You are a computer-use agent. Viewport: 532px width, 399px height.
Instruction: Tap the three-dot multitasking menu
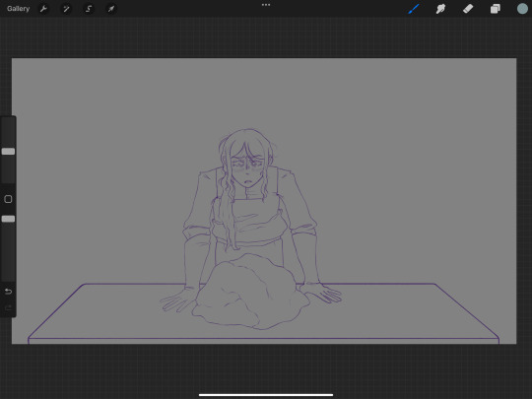click(x=266, y=5)
